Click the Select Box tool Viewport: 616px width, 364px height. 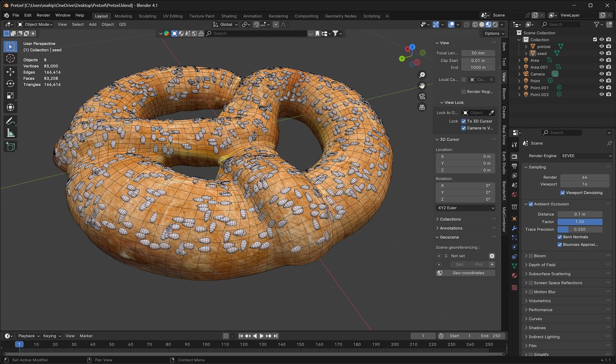point(11,46)
